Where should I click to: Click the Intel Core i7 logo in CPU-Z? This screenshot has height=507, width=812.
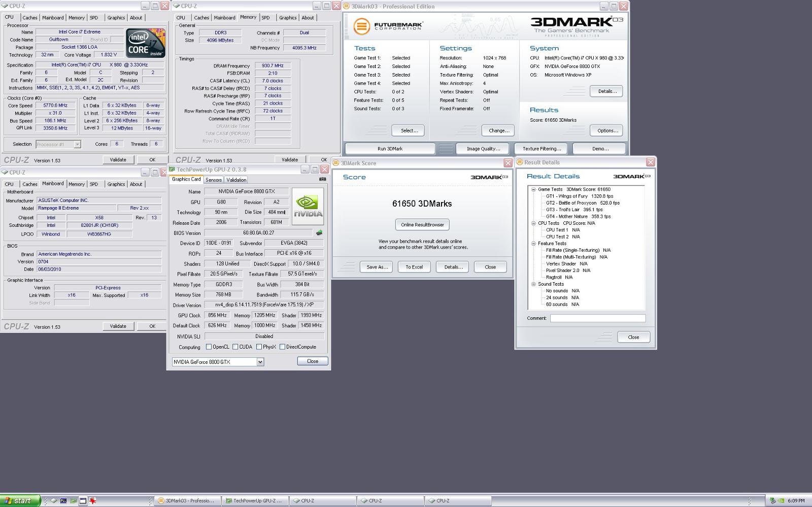[146, 43]
